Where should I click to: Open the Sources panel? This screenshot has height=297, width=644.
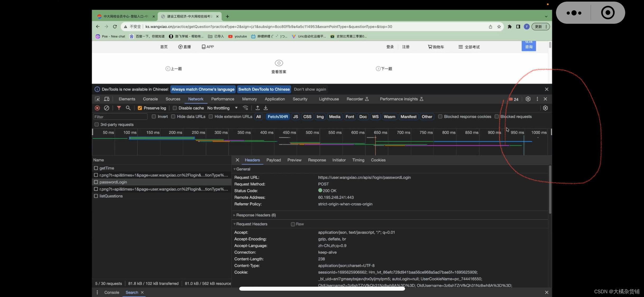pyautogui.click(x=173, y=99)
